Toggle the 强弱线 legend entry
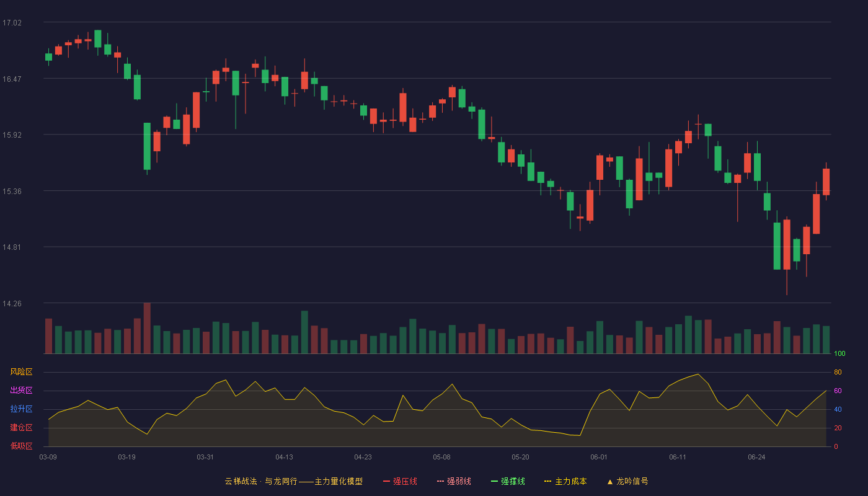The height and width of the screenshot is (496, 868). coord(454,481)
